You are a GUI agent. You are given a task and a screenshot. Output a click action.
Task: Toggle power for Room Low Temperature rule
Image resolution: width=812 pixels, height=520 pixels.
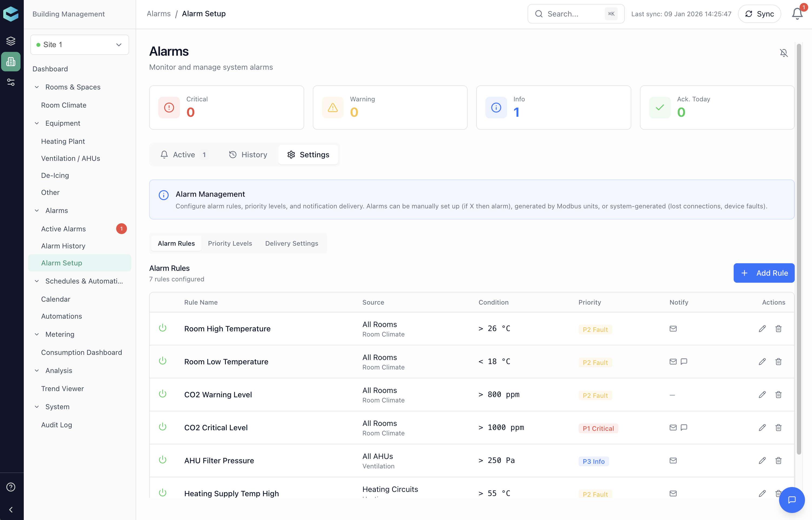(x=163, y=361)
